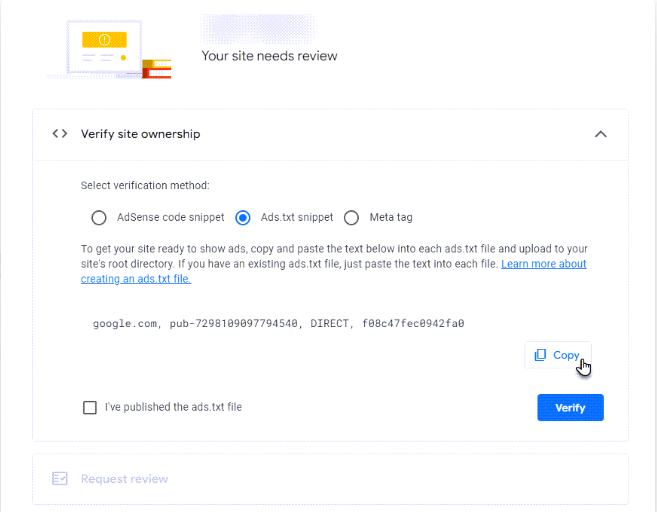Click the copy clipboard icon
Viewport: 657px width, 512px height.
(x=540, y=355)
